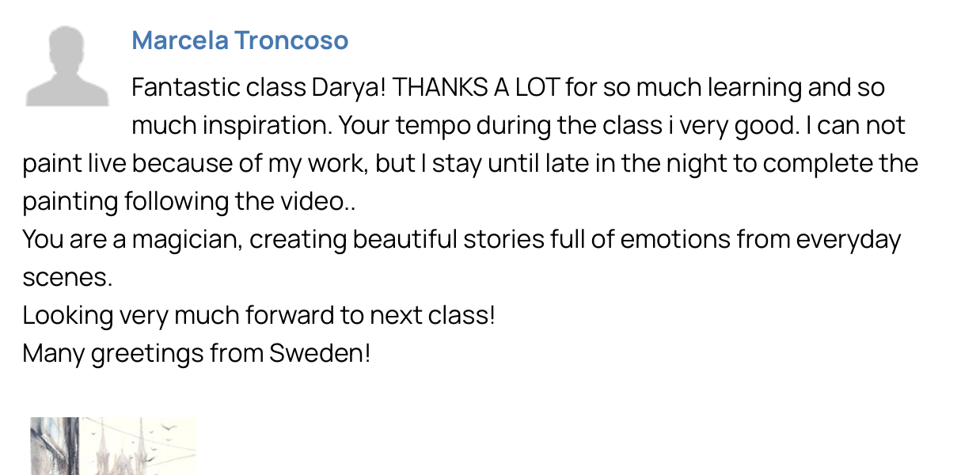
Task: Click the gray default avatar icon
Action: point(67,66)
